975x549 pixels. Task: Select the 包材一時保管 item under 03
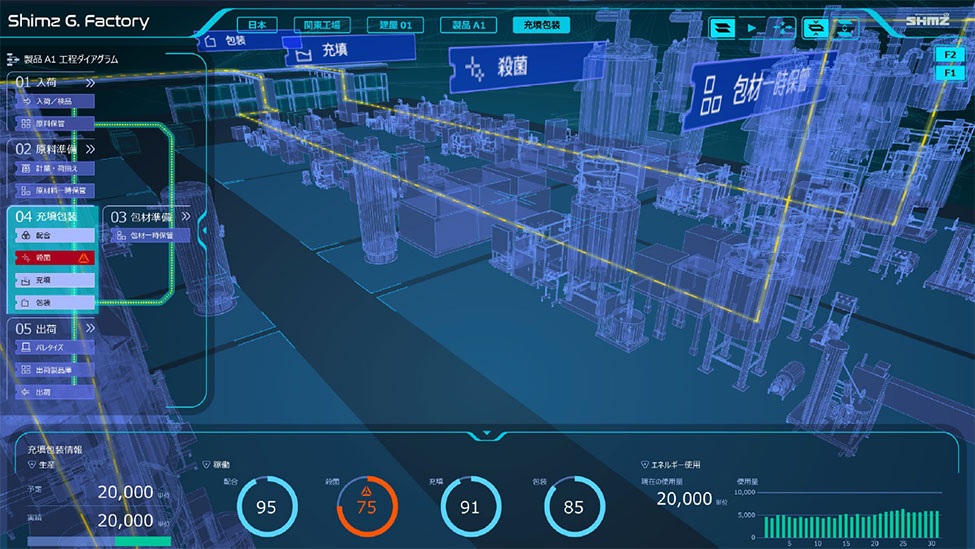pyautogui.click(x=150, y=236)
